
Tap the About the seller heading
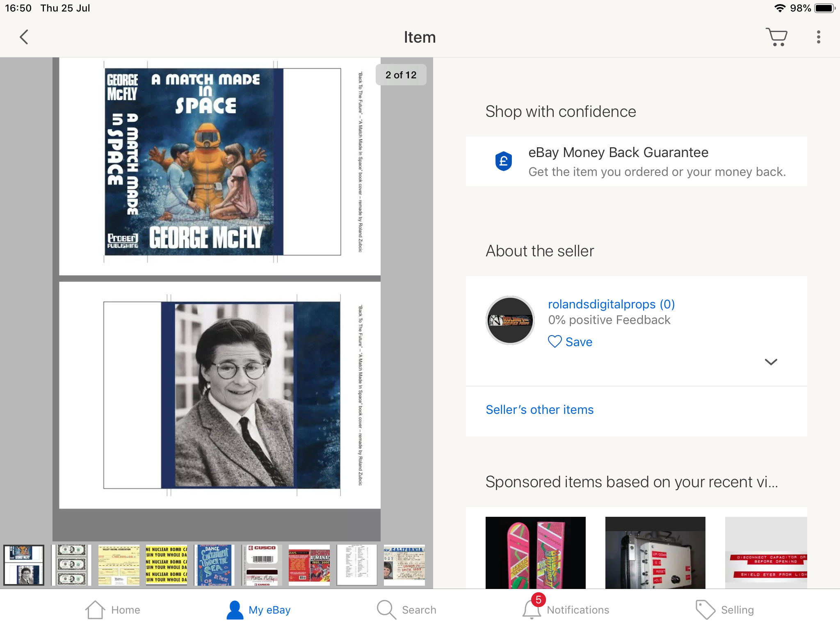[540, 251]
